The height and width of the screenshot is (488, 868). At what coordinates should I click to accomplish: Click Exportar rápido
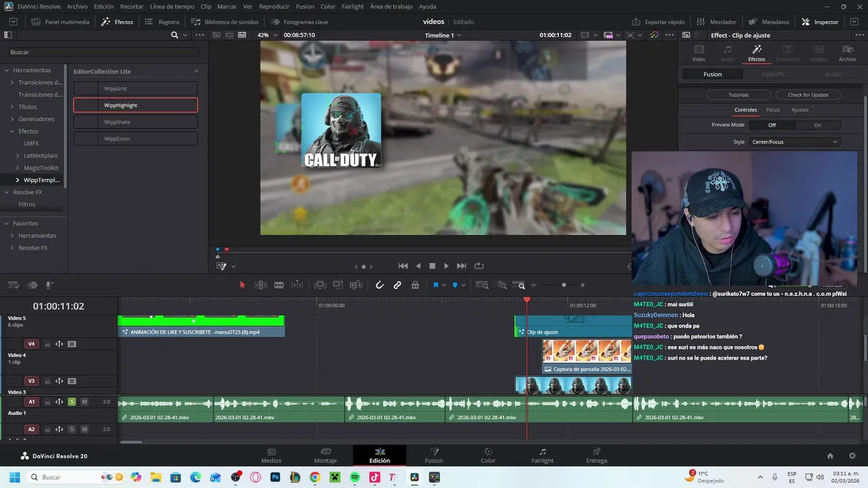pos(658,22)
